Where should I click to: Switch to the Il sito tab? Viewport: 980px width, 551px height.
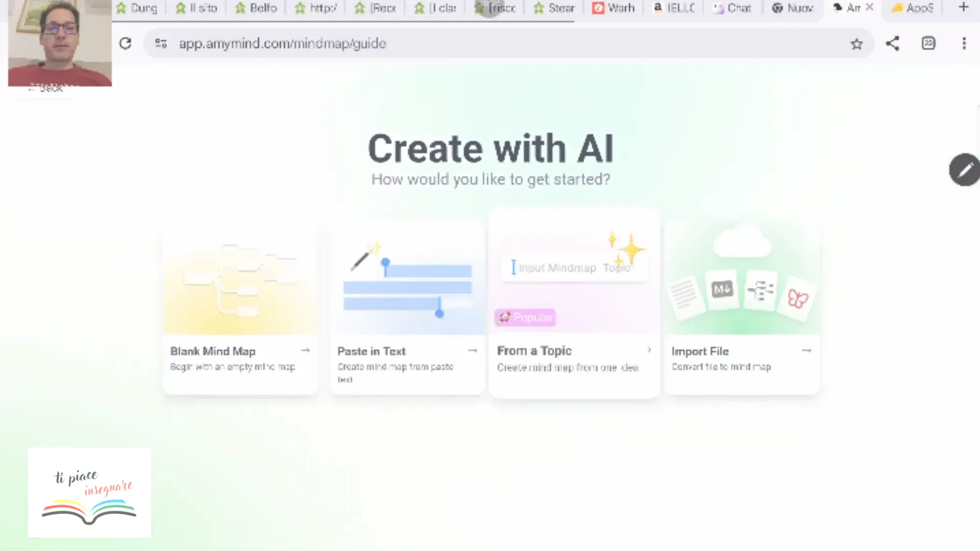point(197,8)
